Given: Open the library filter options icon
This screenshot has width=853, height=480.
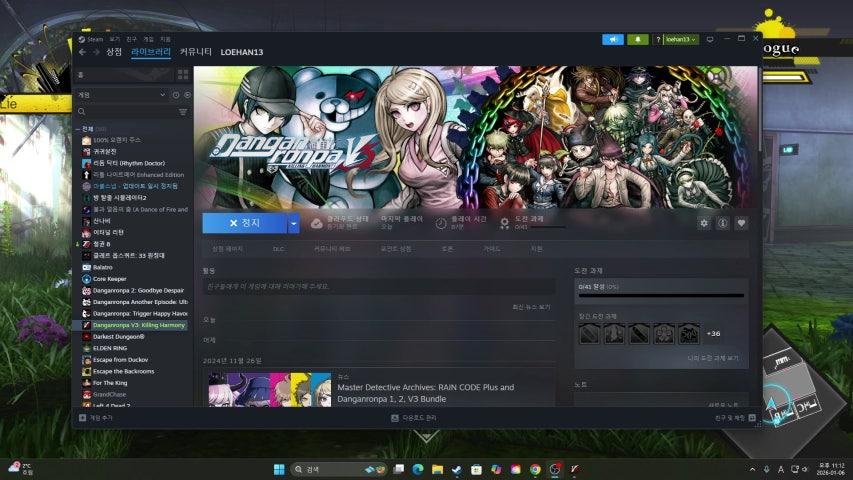Looking at the screenshot, I should (186, 112).
